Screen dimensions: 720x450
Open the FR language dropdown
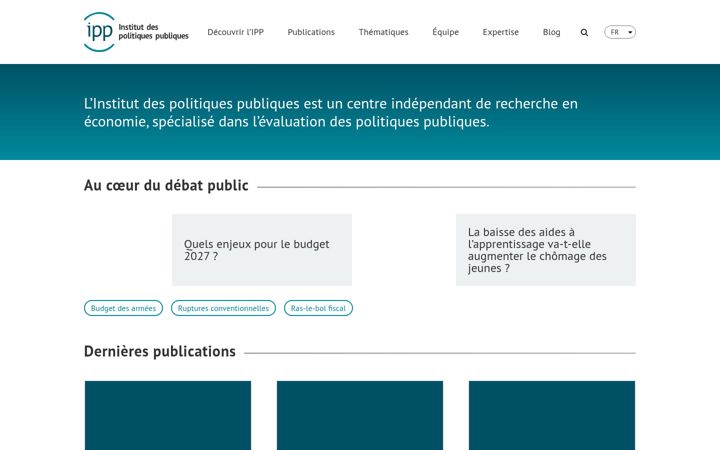tap(620, 32)
